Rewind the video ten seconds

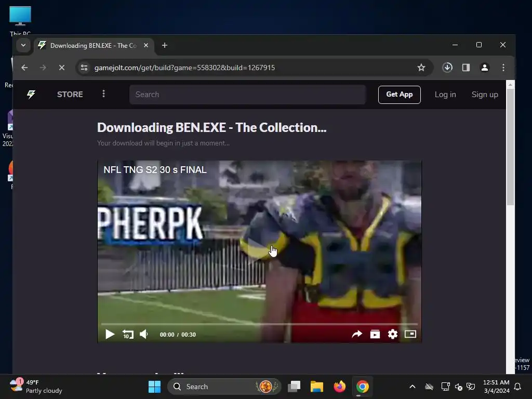[128, 334]
